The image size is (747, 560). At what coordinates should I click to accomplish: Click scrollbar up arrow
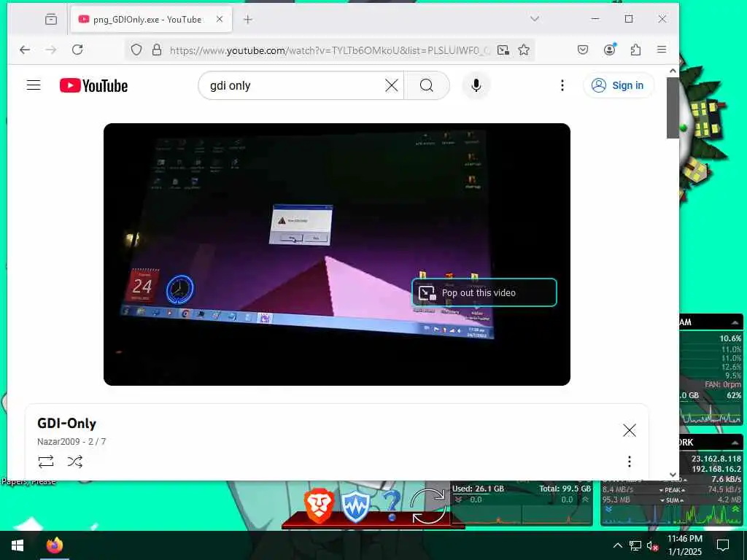pos(673,71)
